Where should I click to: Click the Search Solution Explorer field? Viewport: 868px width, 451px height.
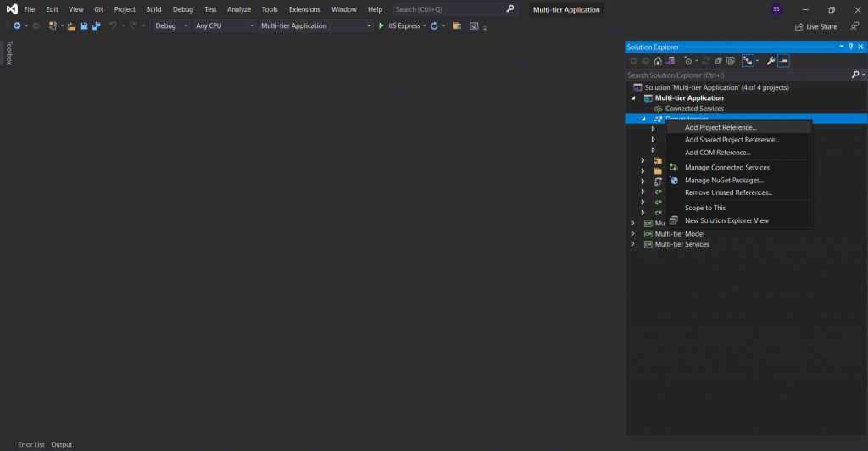(x=738, y=75)
